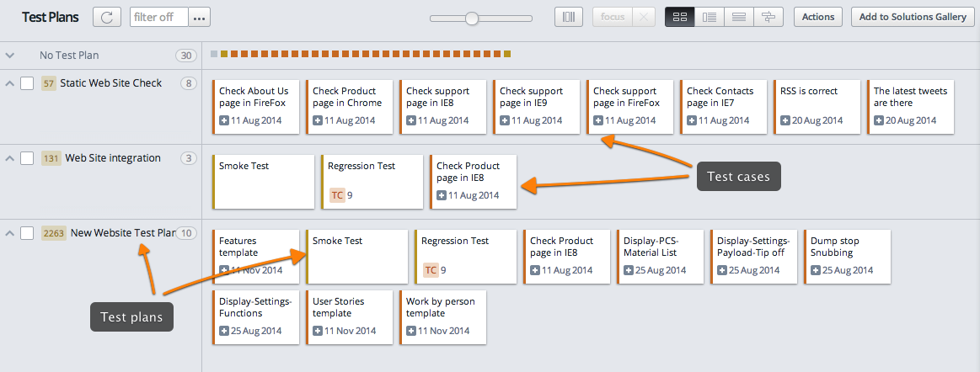
Task: Click plus icon on Display-Settings-Functions card
Action: [224, 331]
